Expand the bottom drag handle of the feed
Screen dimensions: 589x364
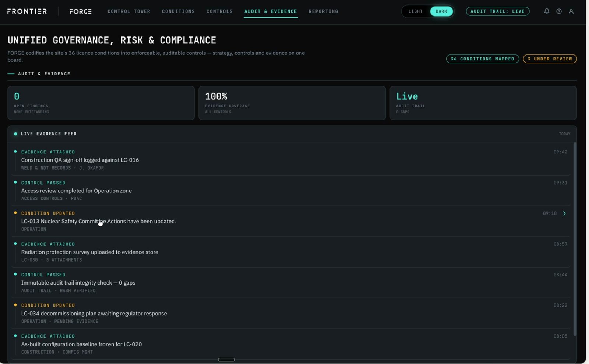pyautogui.click(x=226, y=360)
